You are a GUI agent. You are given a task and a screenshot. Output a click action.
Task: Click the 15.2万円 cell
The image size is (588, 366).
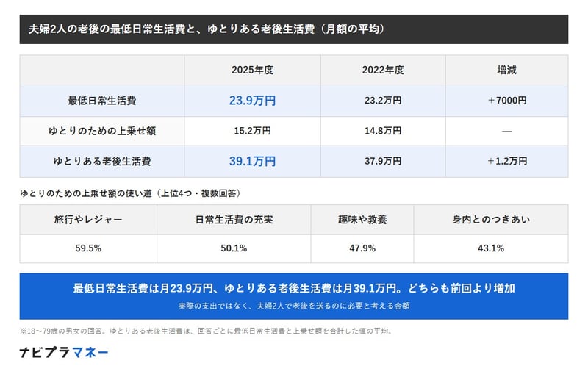click(252, 131)
